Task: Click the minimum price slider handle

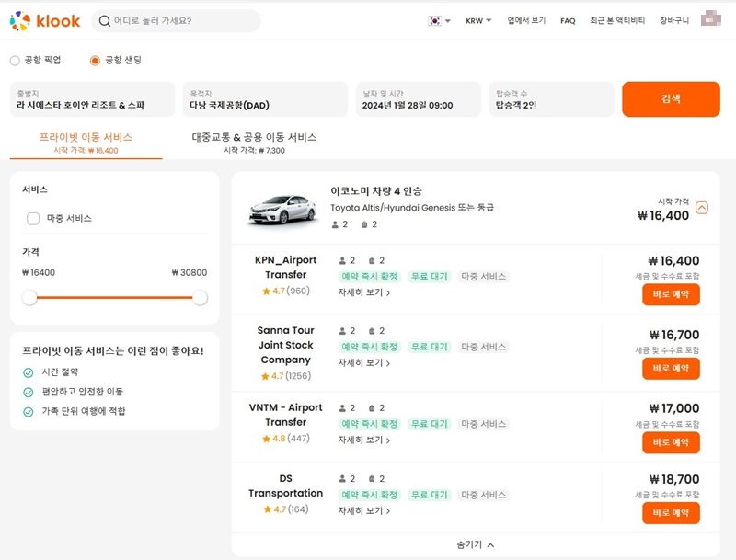Action: point(29,297)
